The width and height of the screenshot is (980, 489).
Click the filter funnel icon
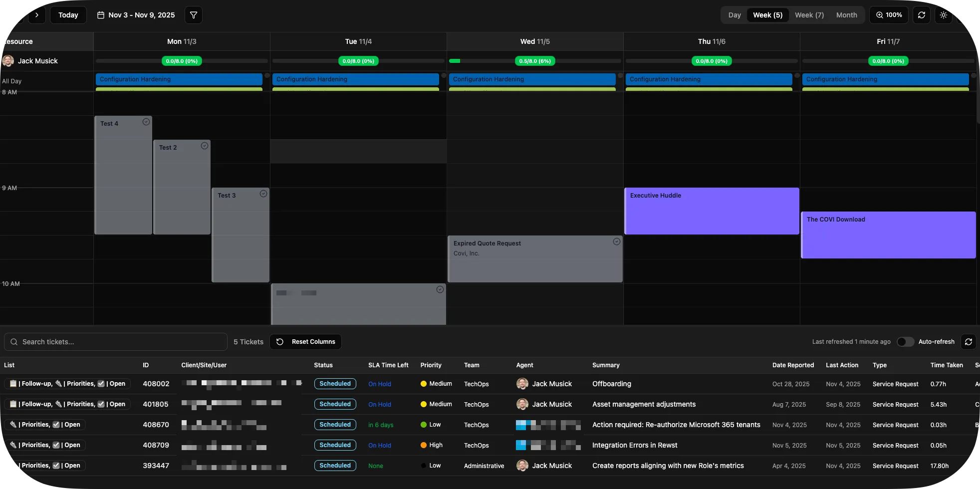click(194, 15)
